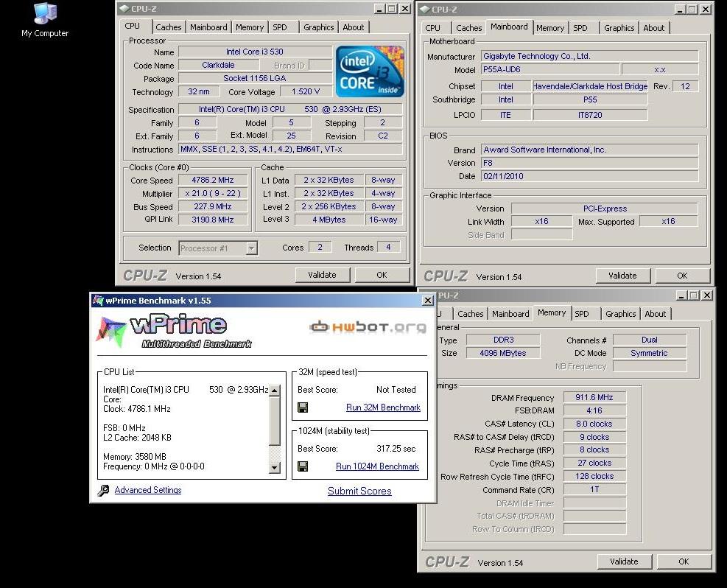
Task: Click the Core Voltage value 1.520 V
Action: tap(306, 92)
